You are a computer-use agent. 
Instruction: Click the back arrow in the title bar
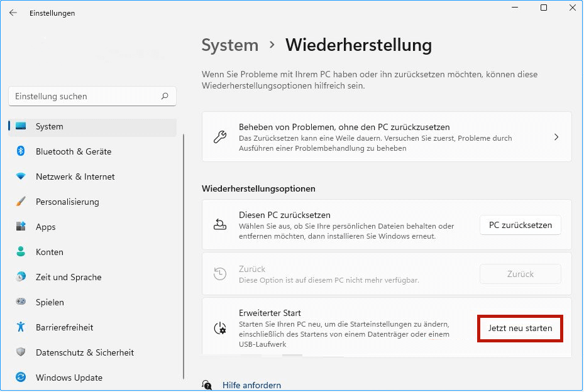(x=13, y=12)
